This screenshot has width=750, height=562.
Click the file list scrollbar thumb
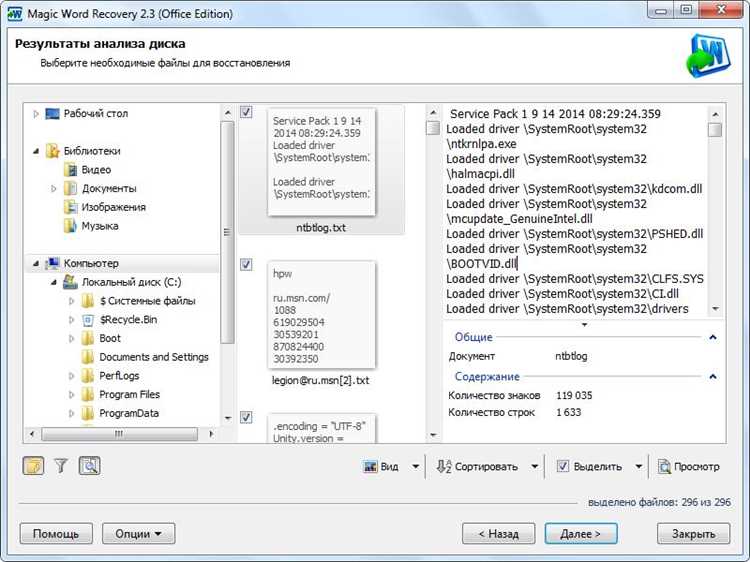[x=433, y=128]
